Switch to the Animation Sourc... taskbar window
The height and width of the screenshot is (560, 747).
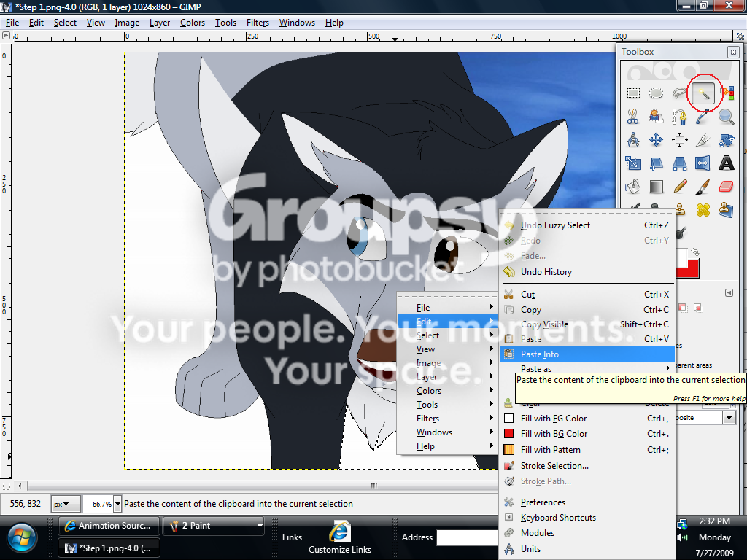109,526
